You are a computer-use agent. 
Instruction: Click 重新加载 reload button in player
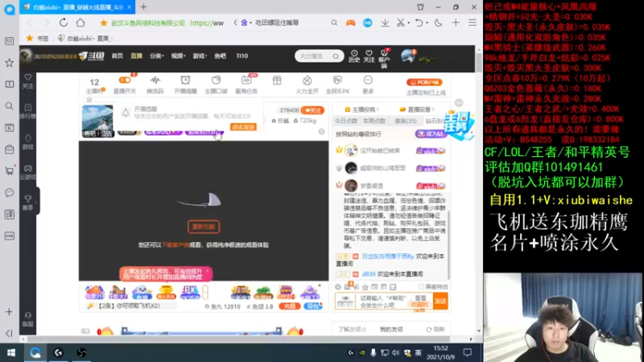pyautogui.click(x=204, y=227)
